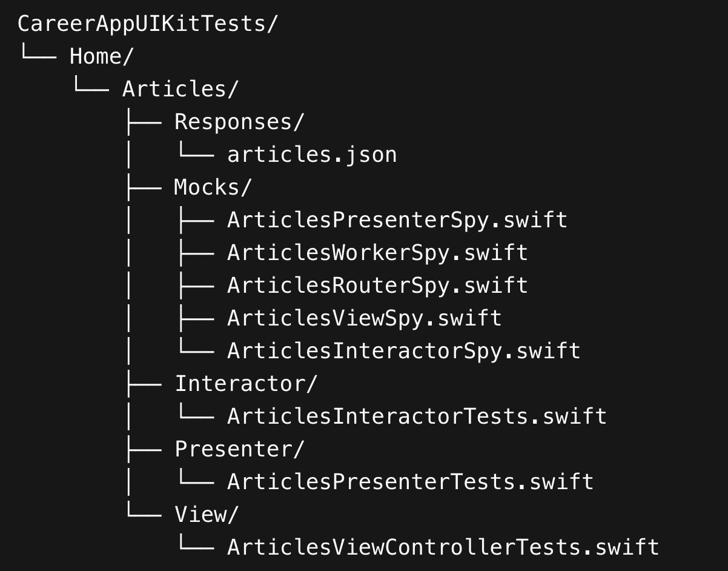Select the CareerAppUIKitTests root folder
Screen dimensions: 728x571
pos(147,24)
